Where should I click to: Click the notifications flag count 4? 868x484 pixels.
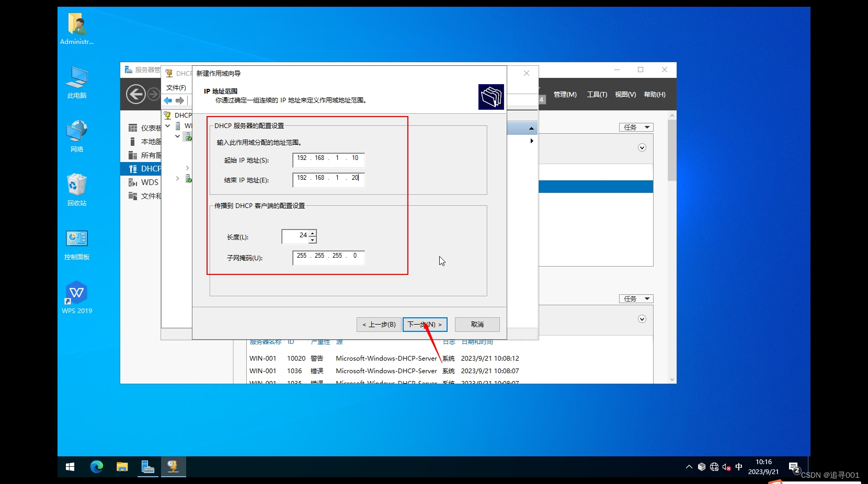click(542, 99)
